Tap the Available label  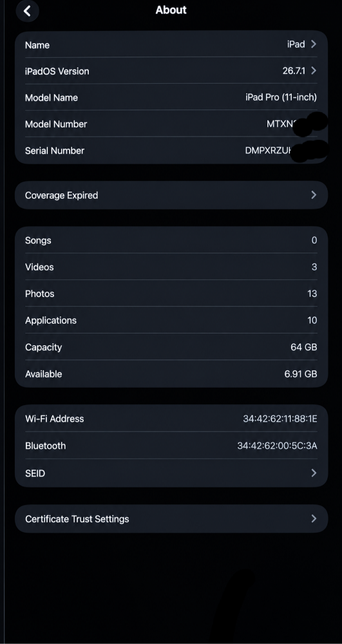coord(44,374)
